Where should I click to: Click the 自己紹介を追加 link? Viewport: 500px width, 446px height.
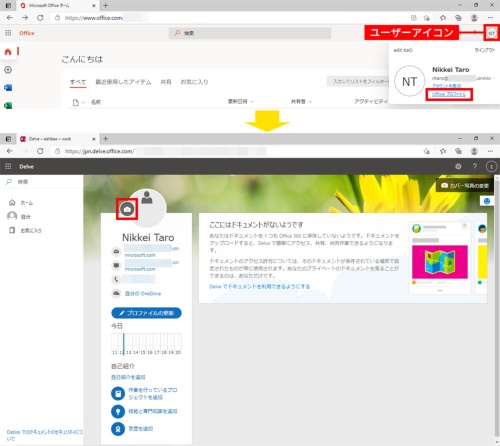[x=128, y=377]
